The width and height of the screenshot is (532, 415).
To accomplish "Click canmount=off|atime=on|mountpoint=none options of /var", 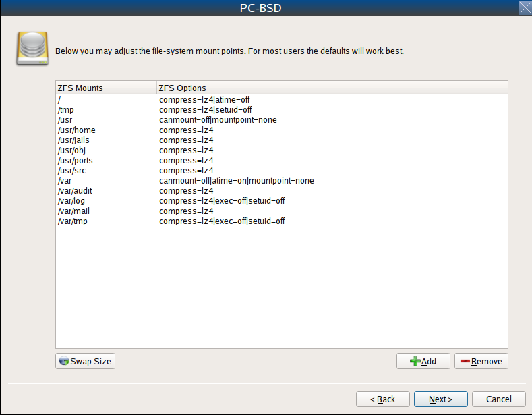I will (x=237, y=181).
